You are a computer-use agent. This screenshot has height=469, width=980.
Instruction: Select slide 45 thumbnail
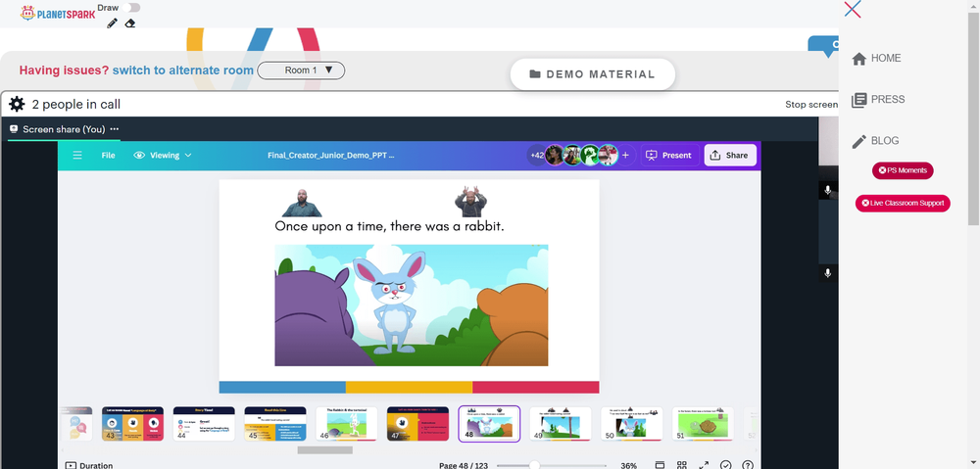(x=275, y=423)
